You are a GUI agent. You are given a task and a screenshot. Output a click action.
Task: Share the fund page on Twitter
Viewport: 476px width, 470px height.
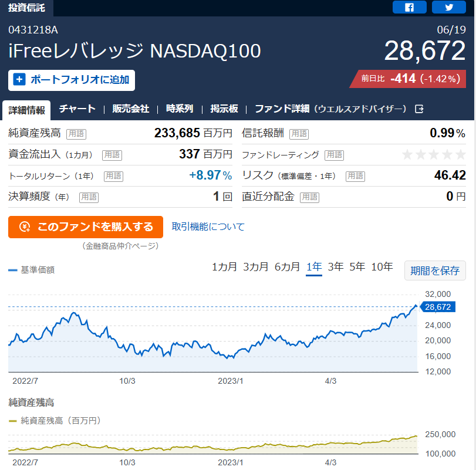point(448,7)
